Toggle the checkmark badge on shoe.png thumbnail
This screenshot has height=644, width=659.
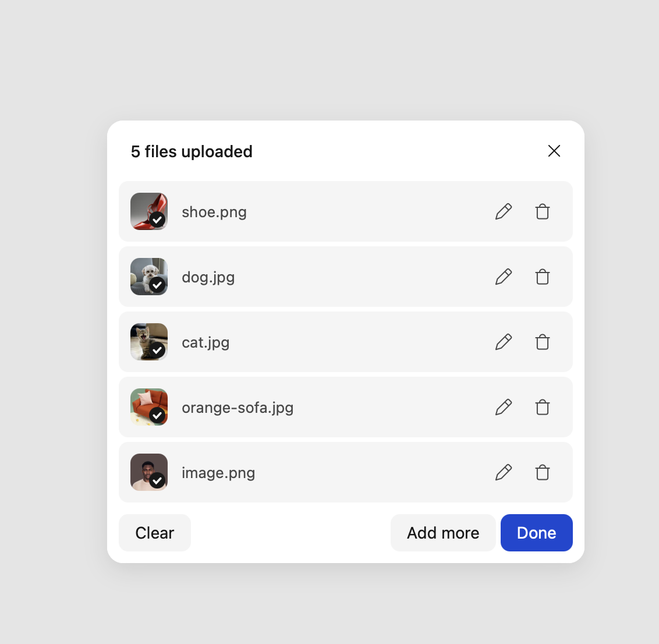158,221
